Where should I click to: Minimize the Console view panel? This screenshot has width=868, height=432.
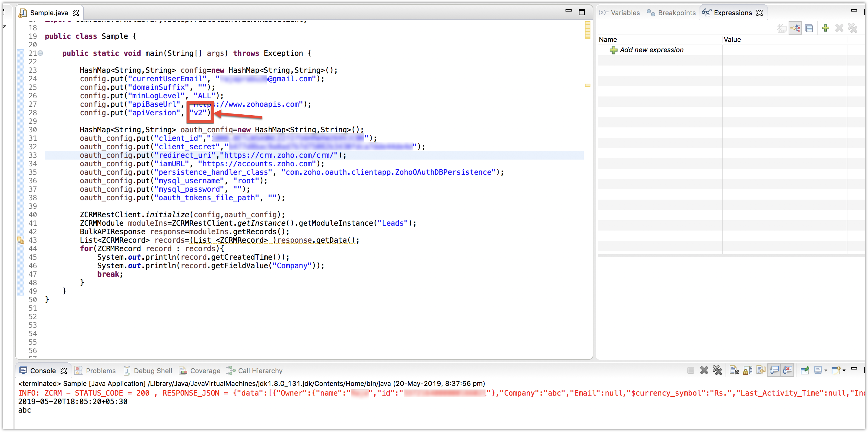[x=854, y=369]
